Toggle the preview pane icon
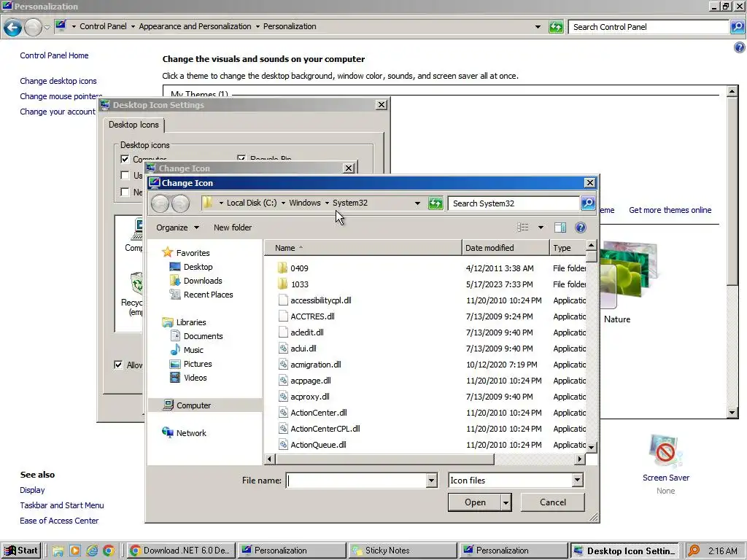The height and width of the screenshot is (560, 747). (560, 227)
